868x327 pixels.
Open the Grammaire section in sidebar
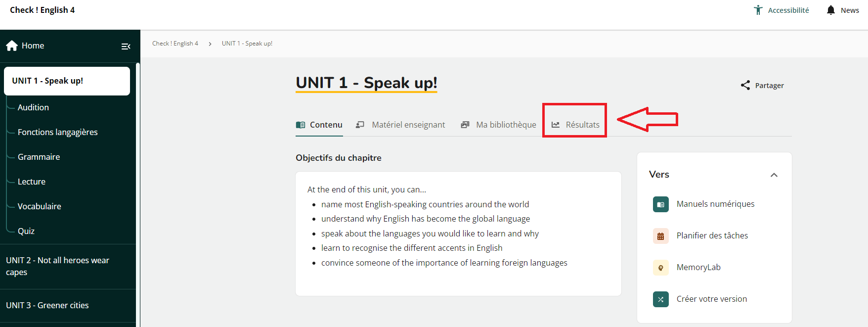tap(39, 157)
